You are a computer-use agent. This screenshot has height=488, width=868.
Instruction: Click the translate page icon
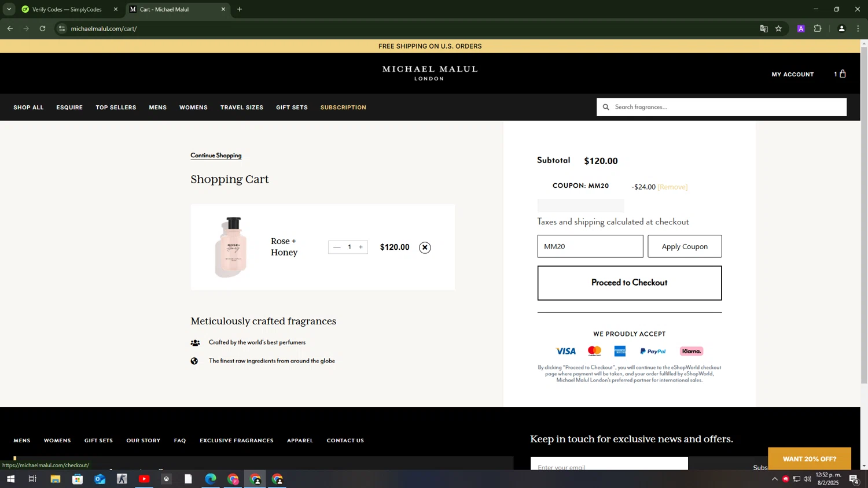pyautogui.click(x=764, y=28)
